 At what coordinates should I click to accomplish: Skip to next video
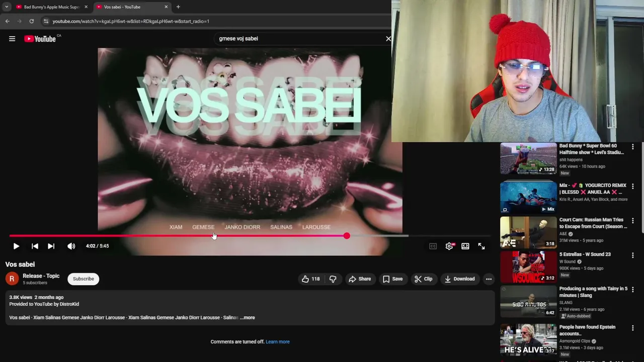pyautogui.click(x=51, y=246)
